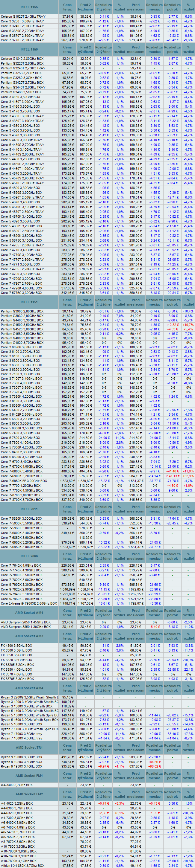This screenshot has height=868, width=195.
Task: Select the FX 4300 3.8GHz BOX row
Action: click(x=98, y=646)
